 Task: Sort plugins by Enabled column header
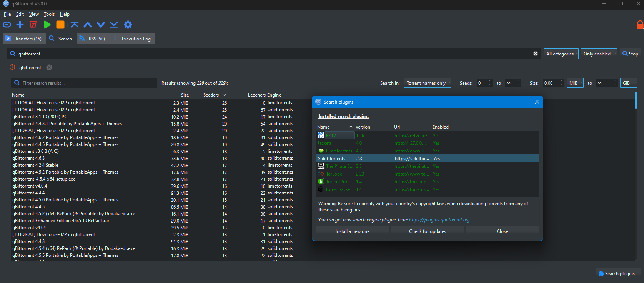click(441, 127)
